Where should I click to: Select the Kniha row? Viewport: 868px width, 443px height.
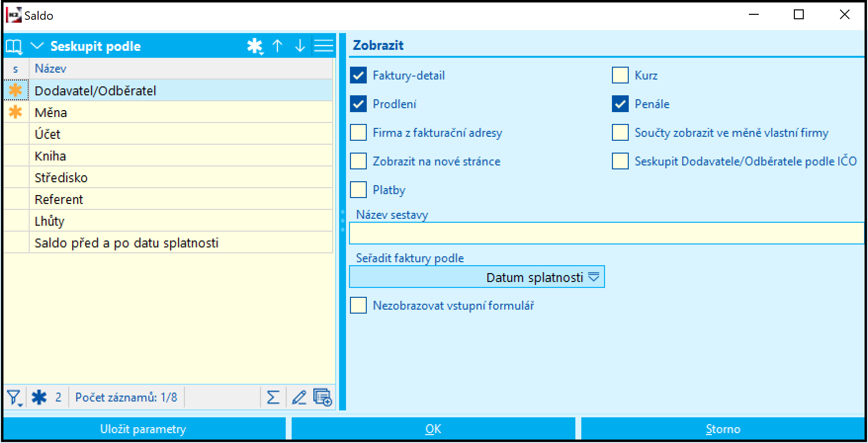(x=168, y=156)
